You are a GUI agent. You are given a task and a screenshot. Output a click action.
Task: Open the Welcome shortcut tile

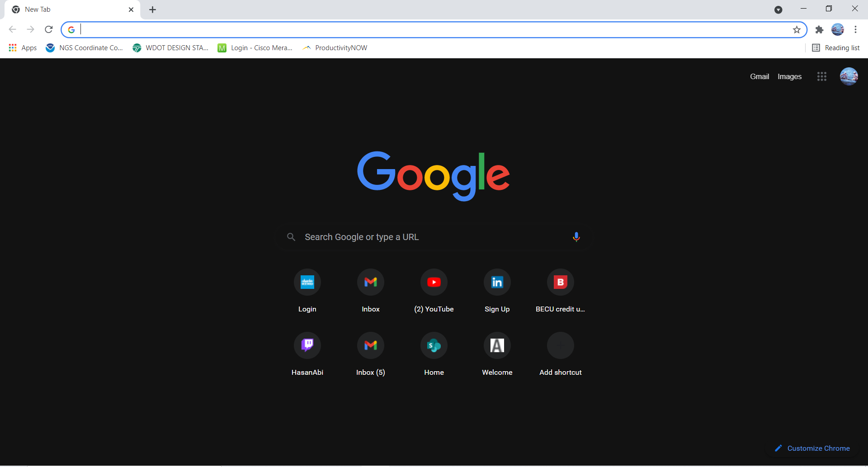click(x=497, y=354)
